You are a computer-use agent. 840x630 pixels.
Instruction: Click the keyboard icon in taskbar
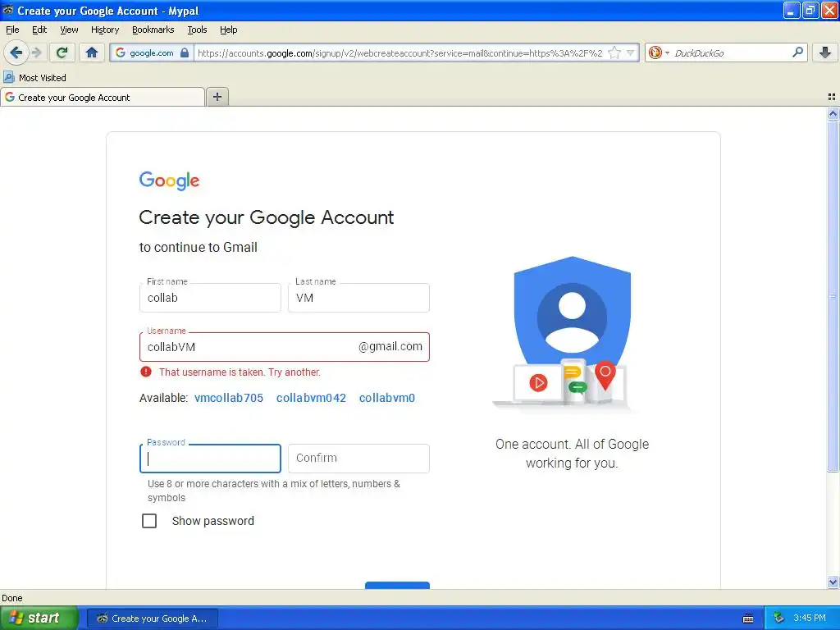click(x=748, y=619)
